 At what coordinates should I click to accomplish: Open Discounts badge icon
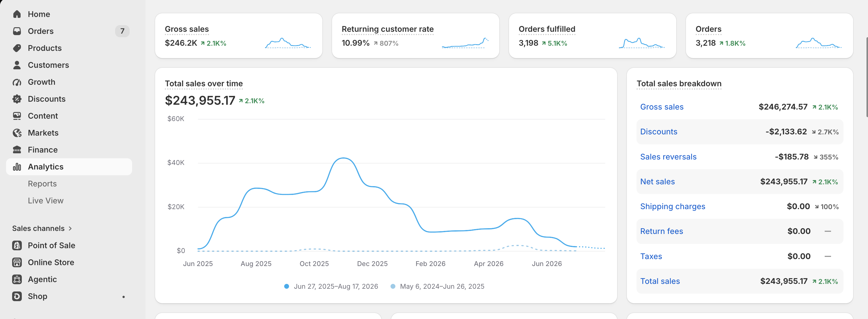(17, 99)
